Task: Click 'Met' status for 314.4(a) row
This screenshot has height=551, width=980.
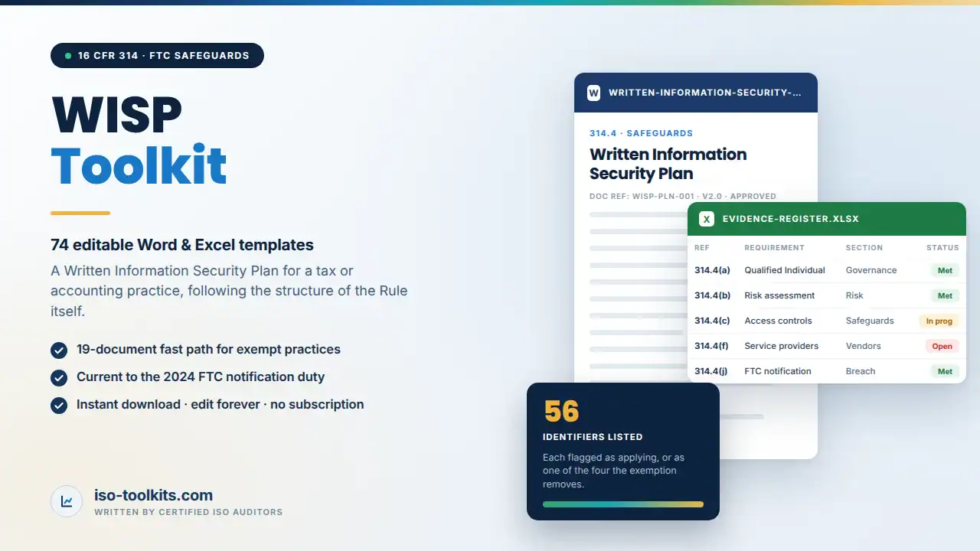Action: click(945, 270)
